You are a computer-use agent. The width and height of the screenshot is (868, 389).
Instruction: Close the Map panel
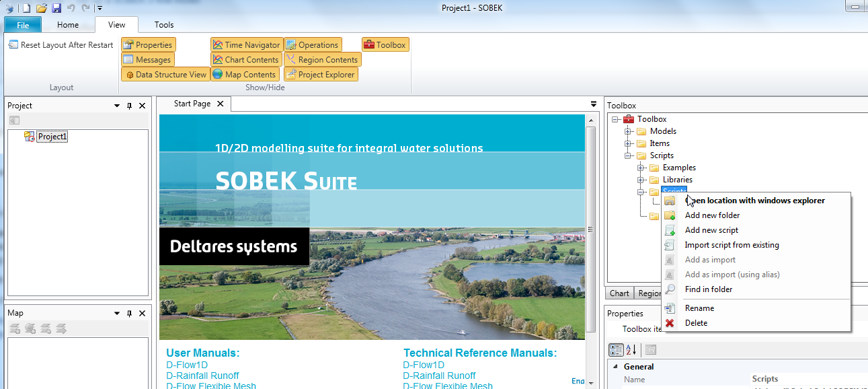pos(142,313)
